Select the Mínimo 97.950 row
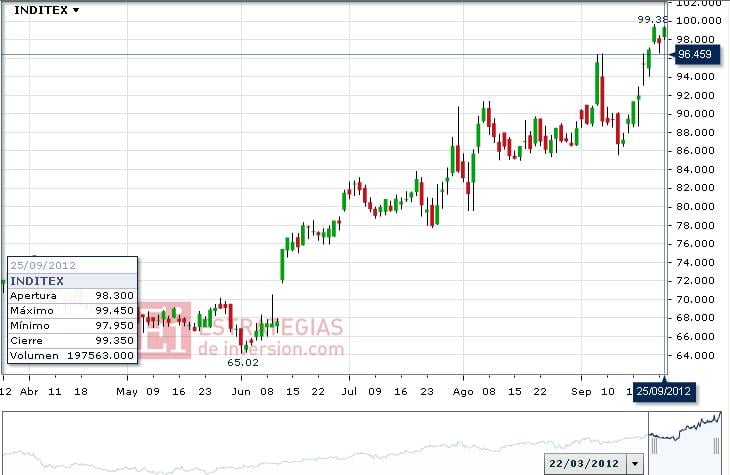Screen dimensions: 730x475 coord(72,326)
